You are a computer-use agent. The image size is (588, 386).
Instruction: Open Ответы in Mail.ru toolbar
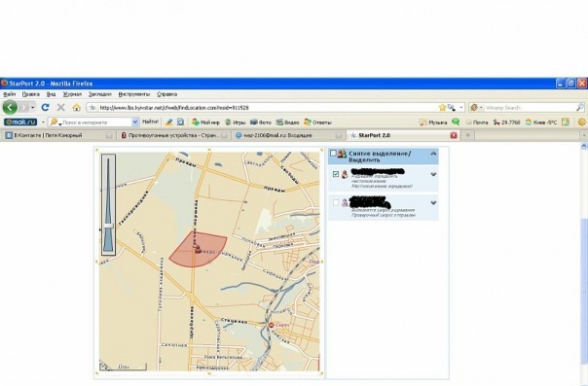318,123
